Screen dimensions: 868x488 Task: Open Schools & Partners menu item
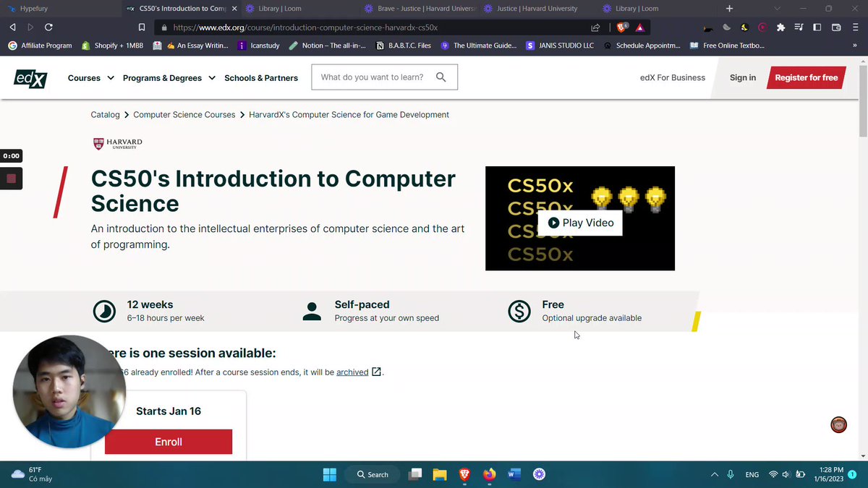click(261, 78)
